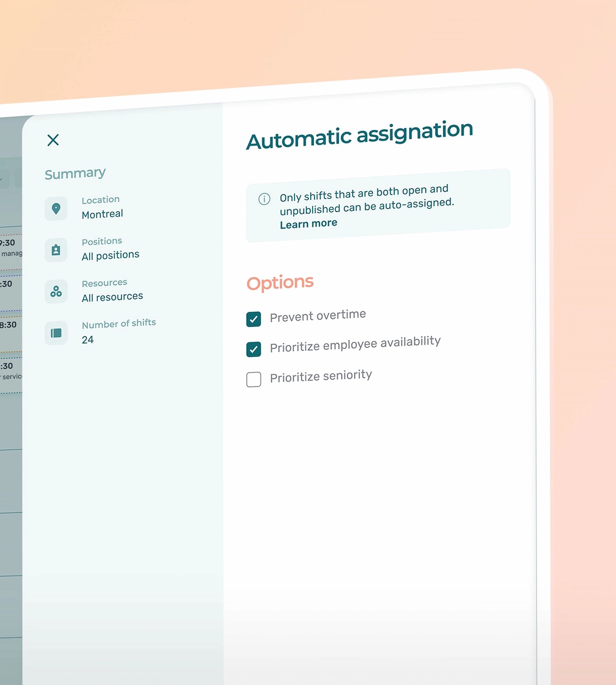Click the location pin icon in Summary

coord(56,208)
